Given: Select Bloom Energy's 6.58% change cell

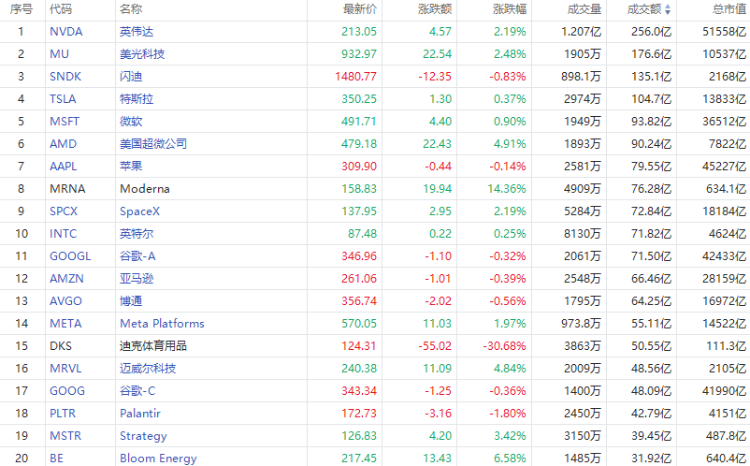Looking at the screenshot, I should pos(510,459).
